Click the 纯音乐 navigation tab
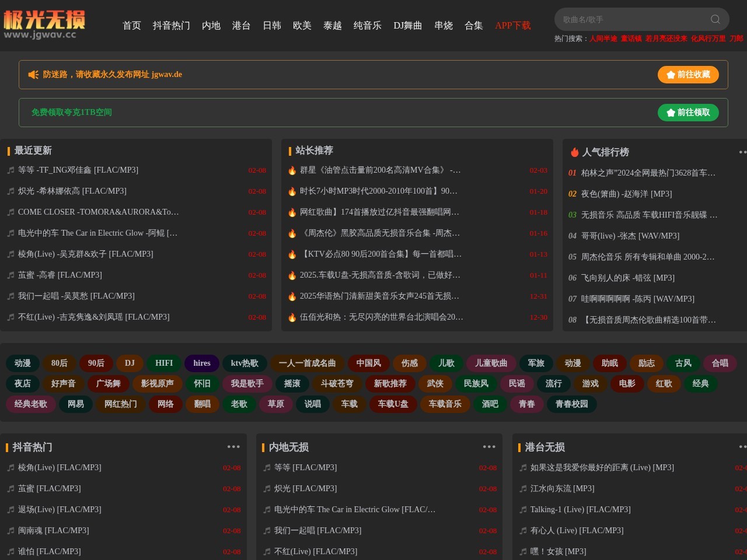 (x=367, y=26)
